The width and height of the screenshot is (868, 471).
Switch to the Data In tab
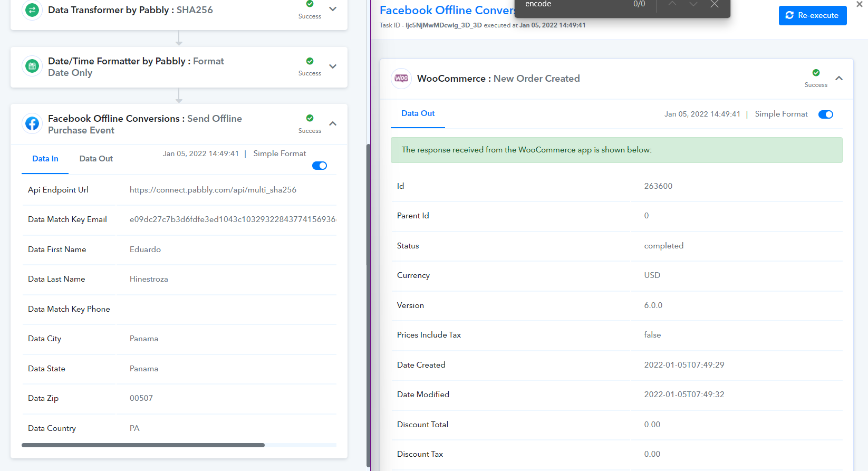(45, 159)
